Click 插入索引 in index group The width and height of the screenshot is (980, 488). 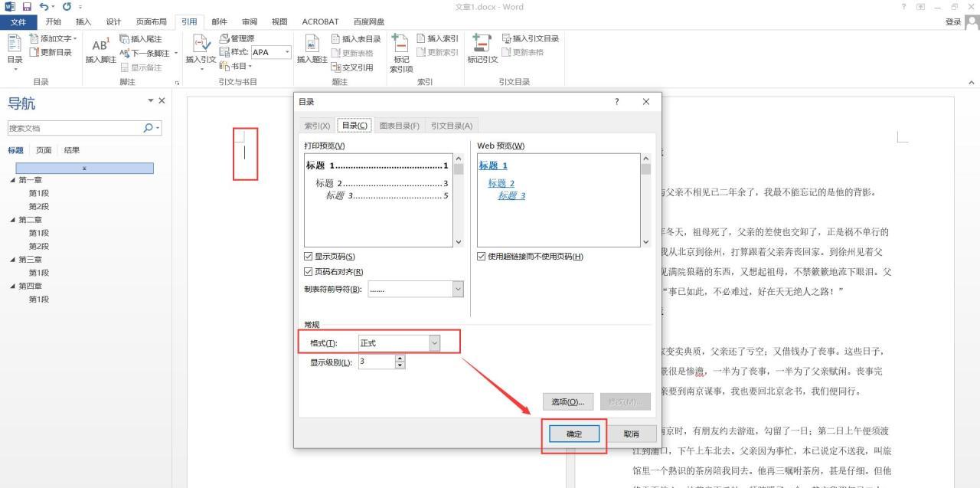[437, 38]
